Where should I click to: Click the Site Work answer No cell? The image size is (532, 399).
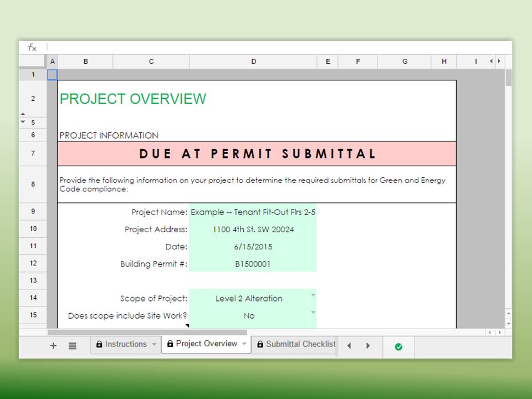pos(253,315)
